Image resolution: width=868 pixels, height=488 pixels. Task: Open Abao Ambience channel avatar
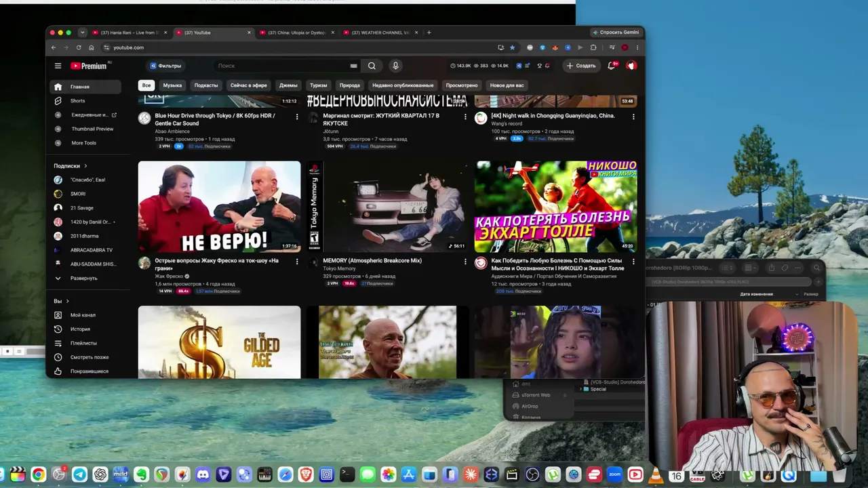144,118
